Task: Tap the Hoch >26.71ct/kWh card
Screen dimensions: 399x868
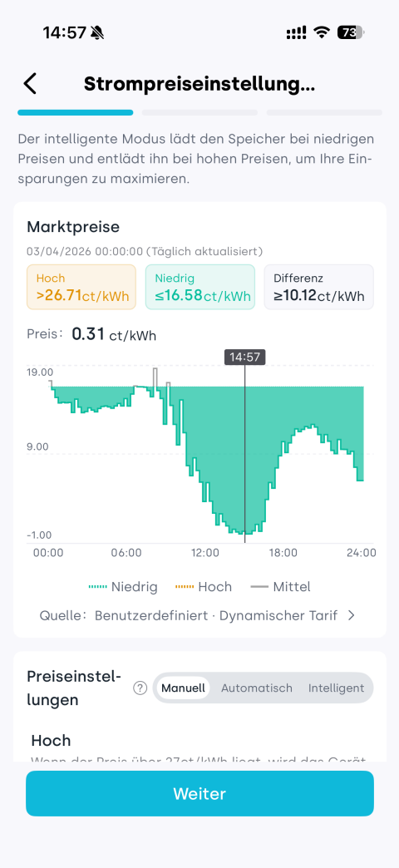Action: coord(81,287)
